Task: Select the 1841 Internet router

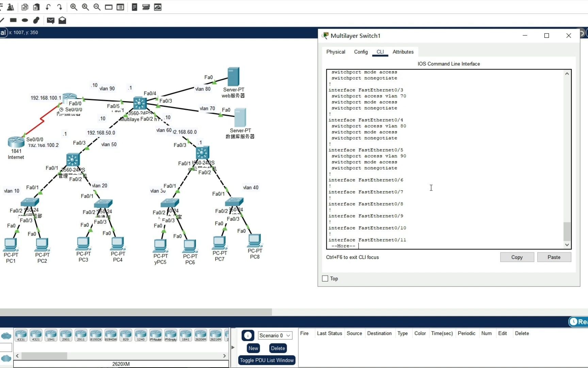Action: [x=16, y=142]
